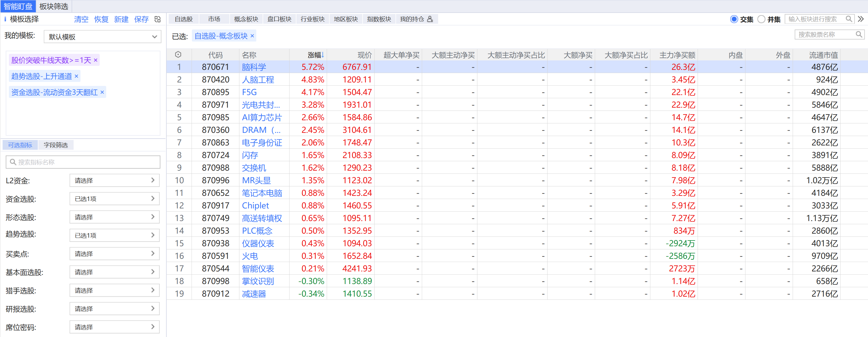The image size is (868, 337).
Task: Open the Chiplet sector link
Action: point(255,206)
